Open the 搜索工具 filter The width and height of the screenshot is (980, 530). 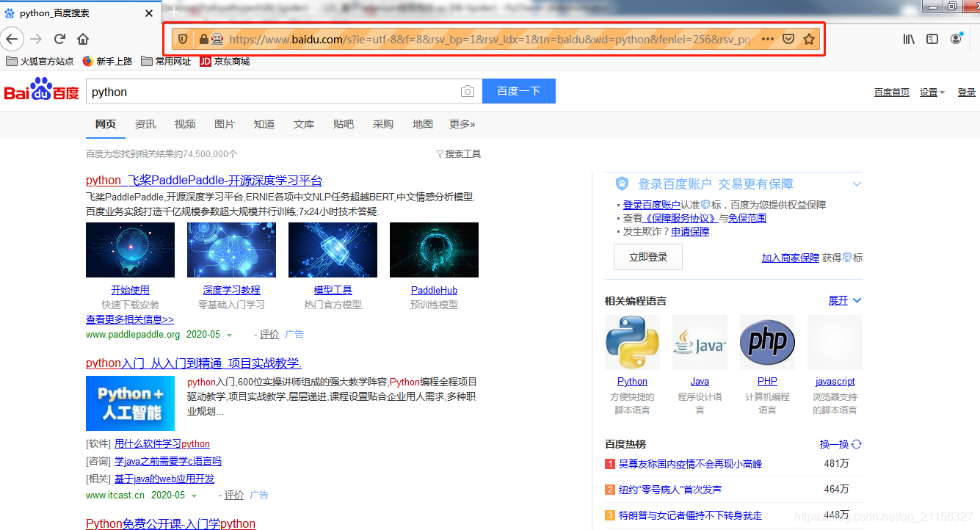tap(459, 154)
